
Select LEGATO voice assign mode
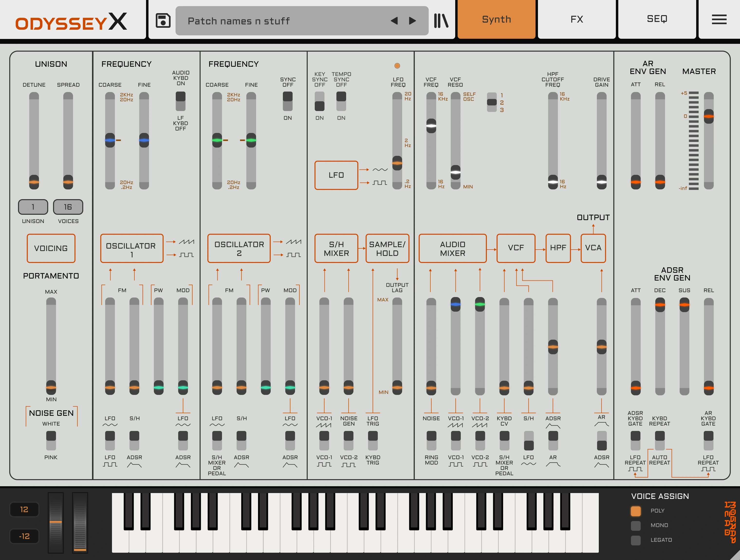coord(636,540)
